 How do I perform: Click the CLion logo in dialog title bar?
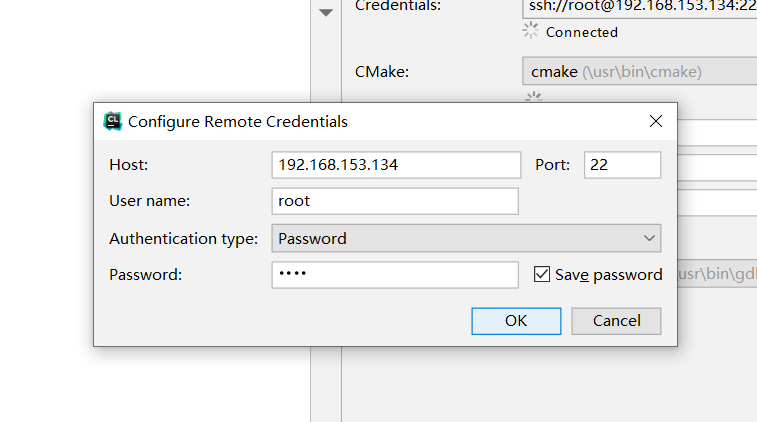pos(113,121)
